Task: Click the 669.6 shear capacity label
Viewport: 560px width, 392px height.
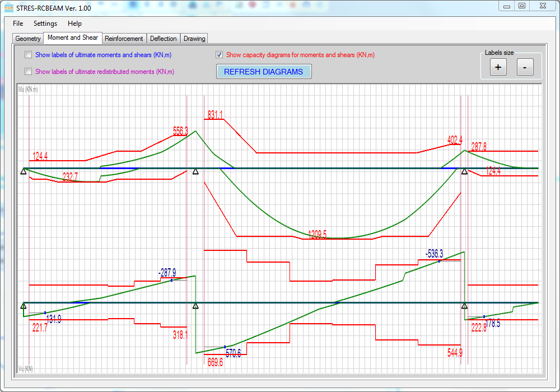Action: click(216, 363)
